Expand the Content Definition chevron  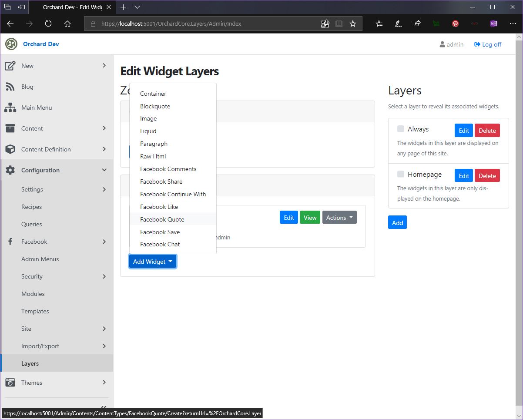104,149
